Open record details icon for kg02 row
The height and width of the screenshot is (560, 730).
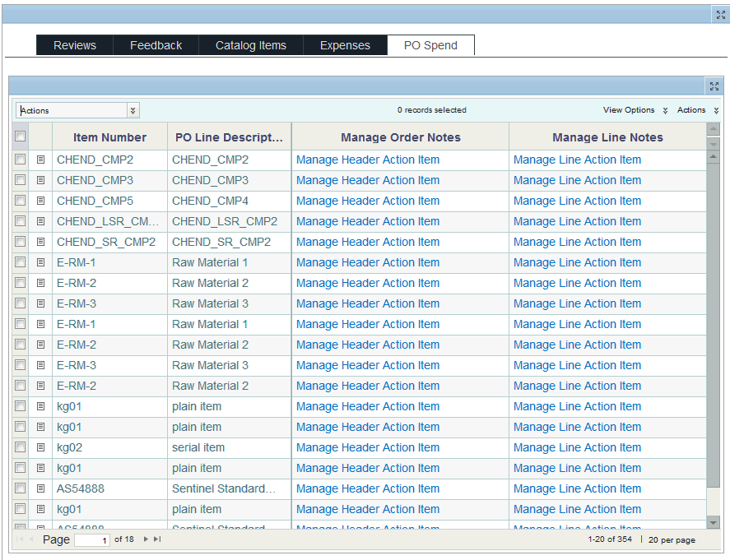click(x=40, y=447)
